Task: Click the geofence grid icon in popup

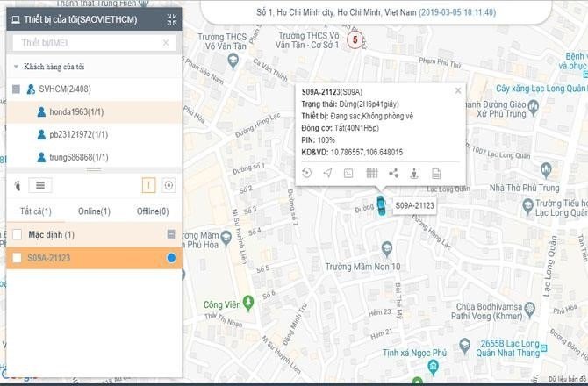Action: (x=371, y=174)
